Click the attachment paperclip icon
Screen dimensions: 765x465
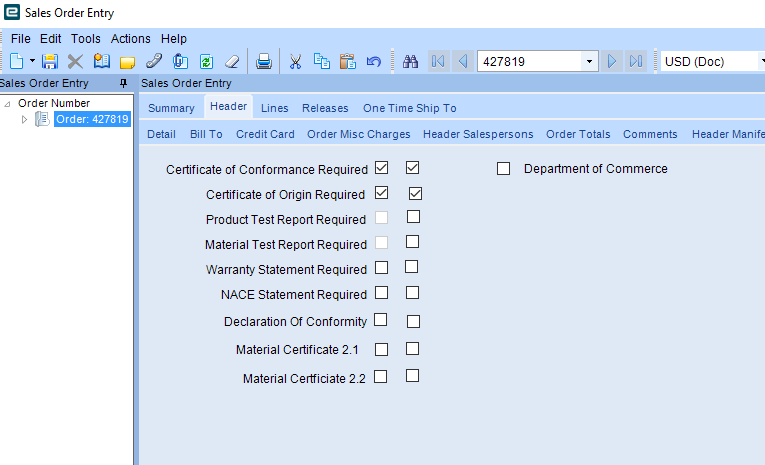[154, 62]
